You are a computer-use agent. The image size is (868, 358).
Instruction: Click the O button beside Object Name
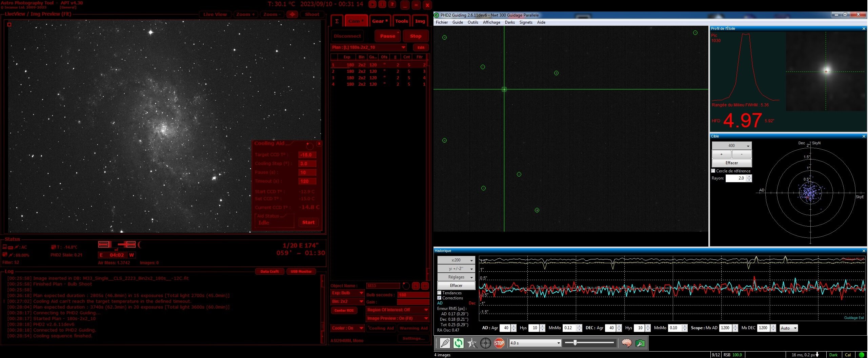[x=425, y=286]
